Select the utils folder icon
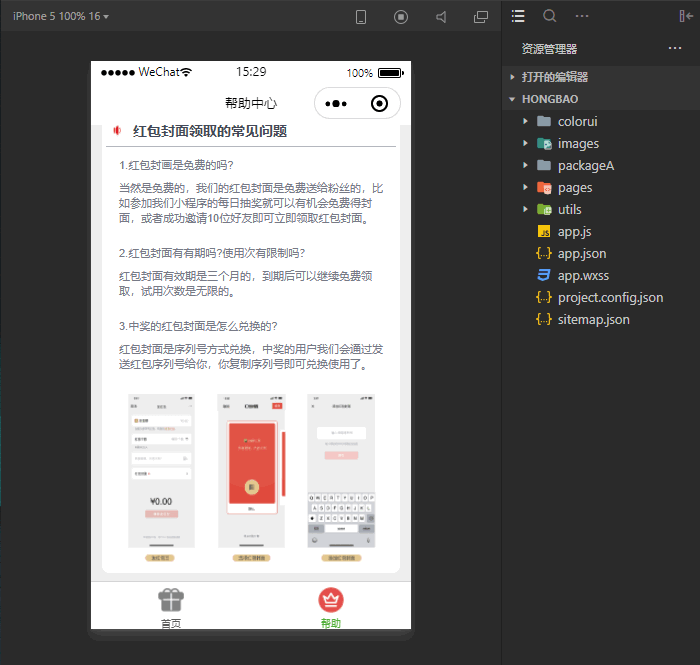This screenshot has height=665, width=700. (x=544, y=209)
